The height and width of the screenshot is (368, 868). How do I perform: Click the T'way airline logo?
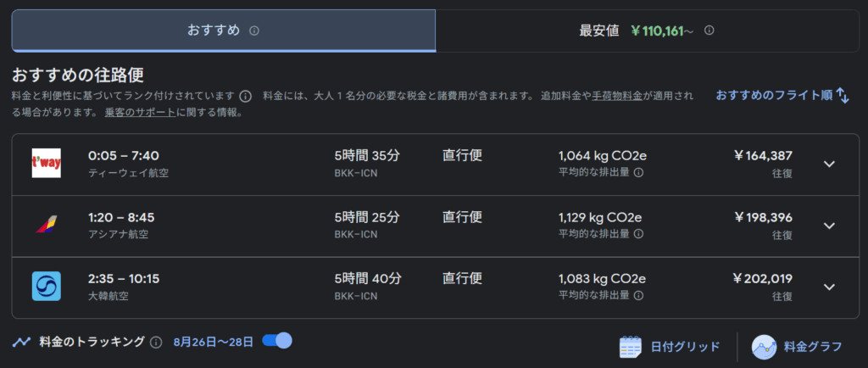tap(47, 164)
